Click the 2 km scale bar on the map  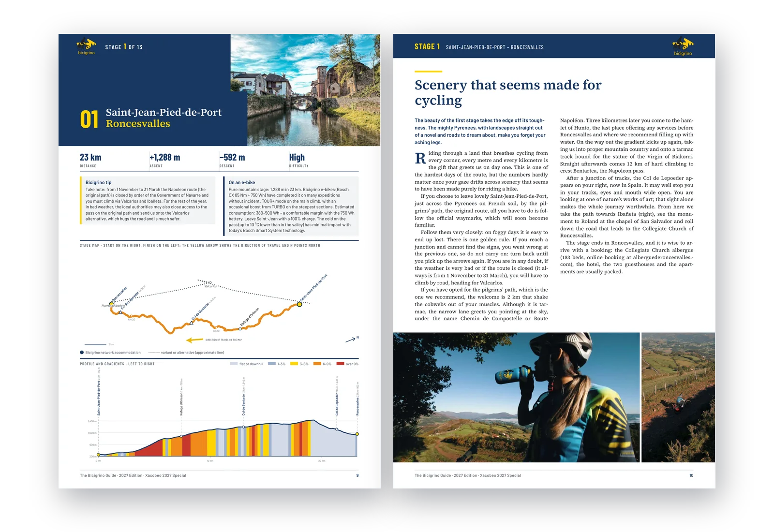95,344
